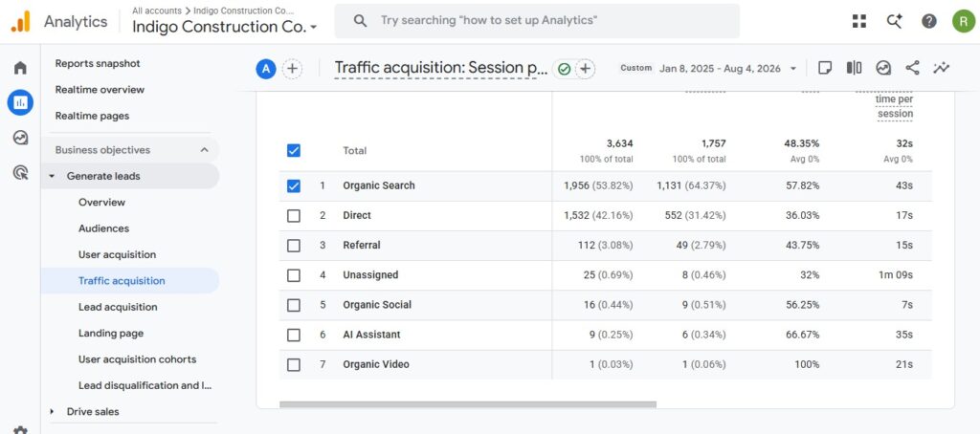Open the Lead acquisition report
980x434 pixels.
[x=118, y=307]
